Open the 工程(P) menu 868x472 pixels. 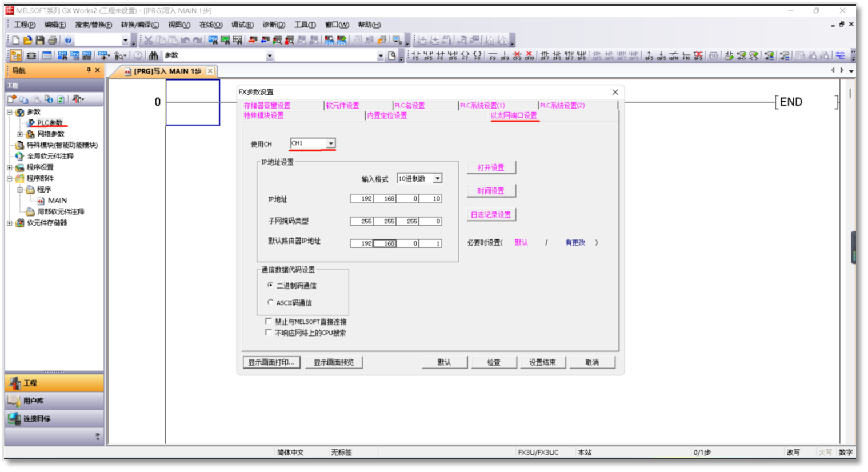(x=25, y=25)
